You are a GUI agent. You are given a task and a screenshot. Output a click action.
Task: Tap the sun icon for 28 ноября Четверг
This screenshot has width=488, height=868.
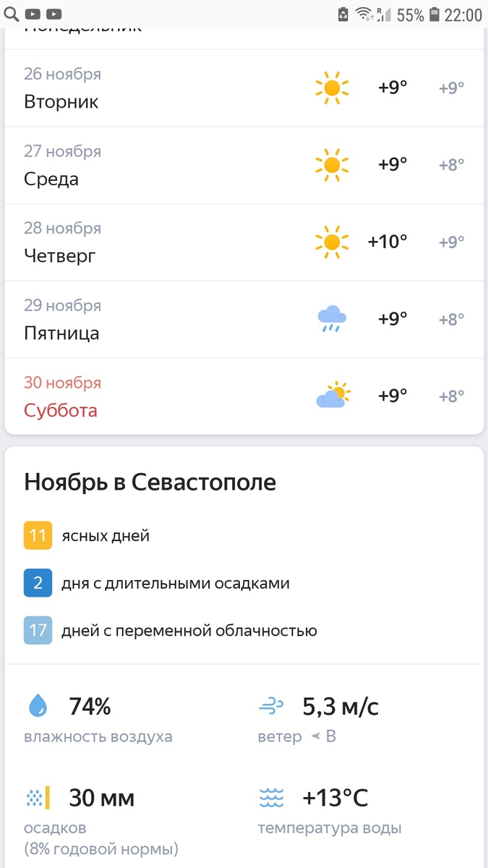coord(332,241)
